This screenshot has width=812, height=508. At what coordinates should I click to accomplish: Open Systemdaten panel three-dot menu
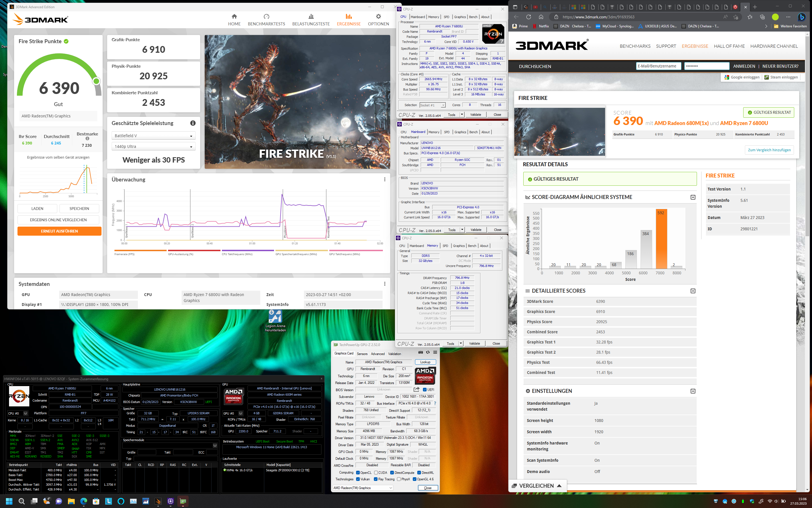coord(385,284)
